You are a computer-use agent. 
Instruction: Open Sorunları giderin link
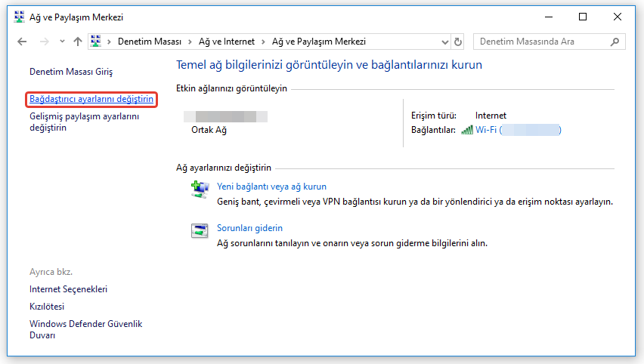(249, 228)
